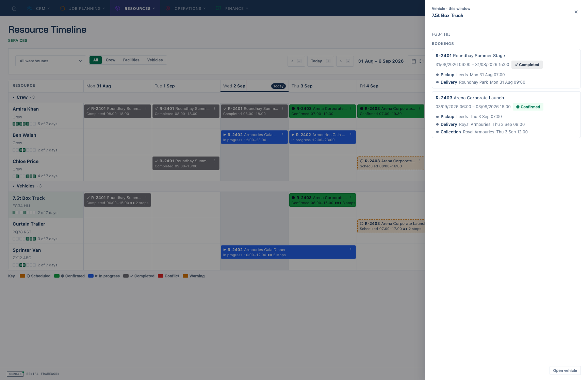The image size is (588, 380).
Task: Click the Finance icon in navigation
Action: (x=218, y=8)
